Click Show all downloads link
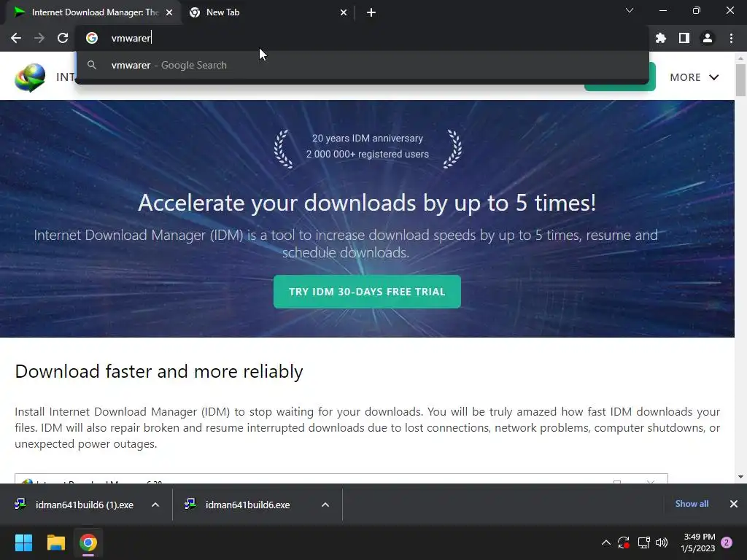Screen dimensions: 747x560 (x=692, y=504)
